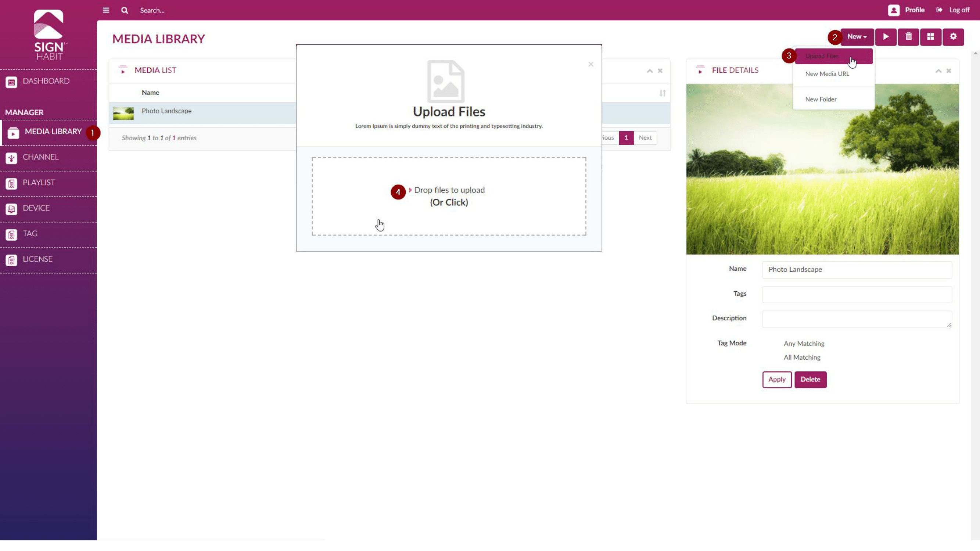Click the Tags input field
980x551 pixels.
pyautogui.click(x=857, y=294)
